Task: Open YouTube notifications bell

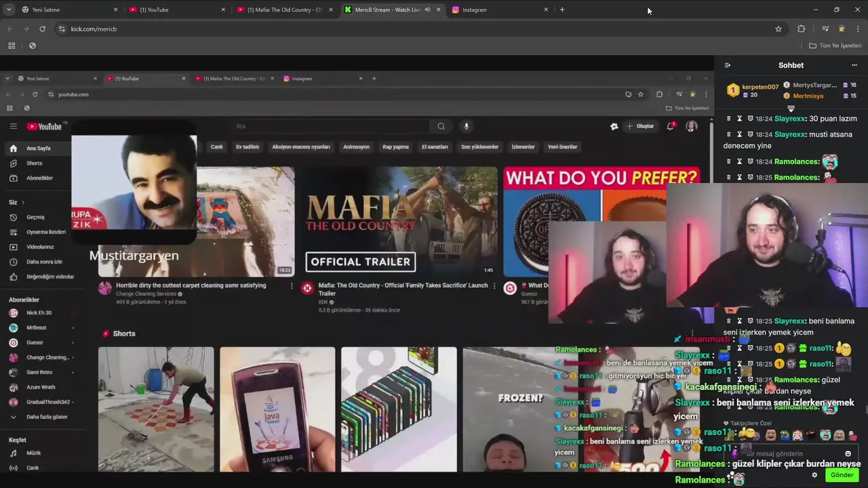Action: [x=671, y=126]
